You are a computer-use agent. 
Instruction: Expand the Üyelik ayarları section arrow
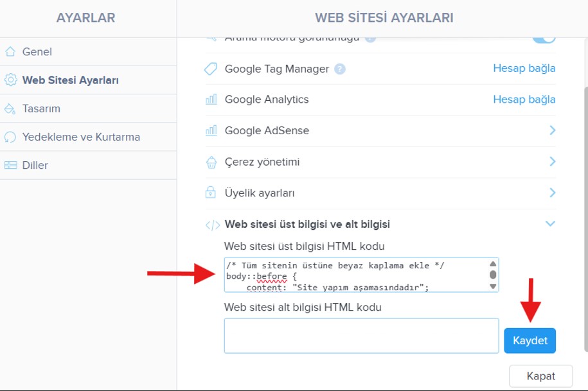coord(551,192)
